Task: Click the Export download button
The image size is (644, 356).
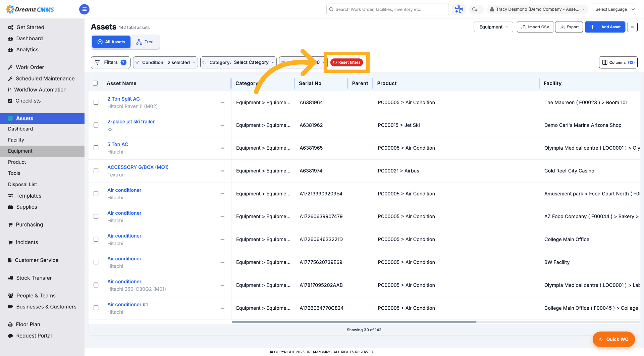Action: pyautogui.click(x=569, y=27)
